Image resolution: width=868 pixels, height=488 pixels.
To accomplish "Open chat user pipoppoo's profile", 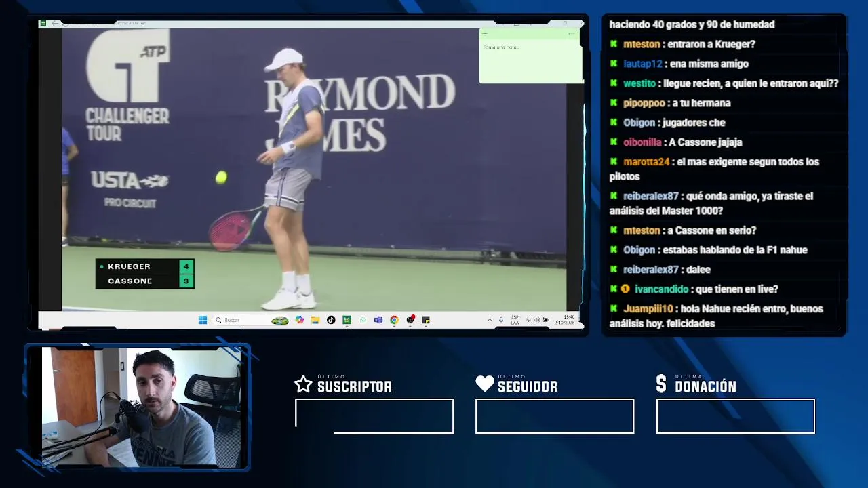I will 644,103.
